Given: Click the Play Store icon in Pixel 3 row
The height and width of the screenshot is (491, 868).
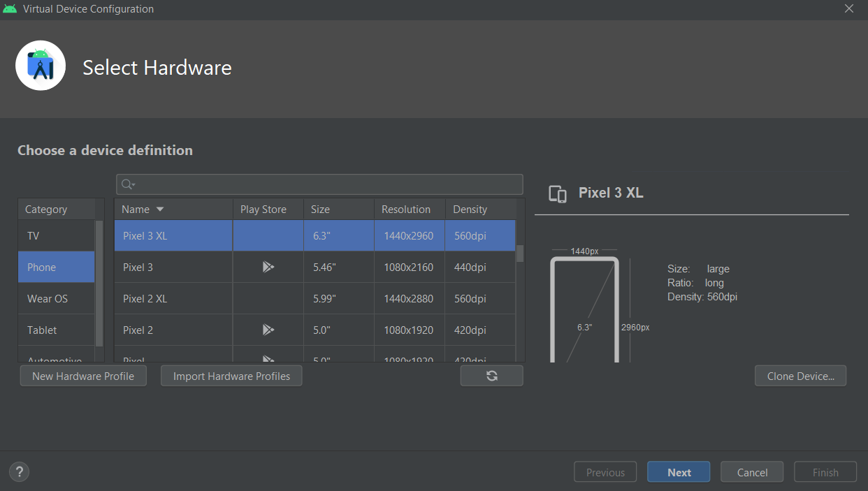Looking at the screenshot, I should coord(268,267).
